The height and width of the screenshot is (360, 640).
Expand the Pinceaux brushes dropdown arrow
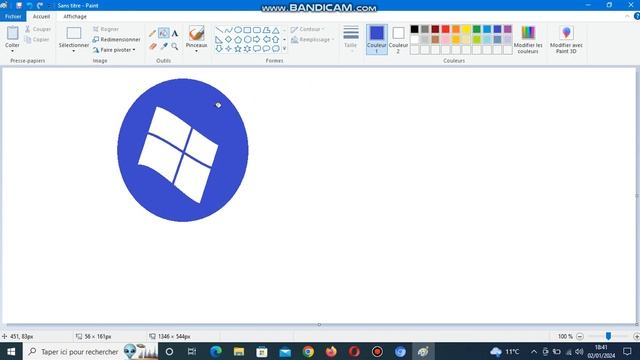tap(196, 51)
